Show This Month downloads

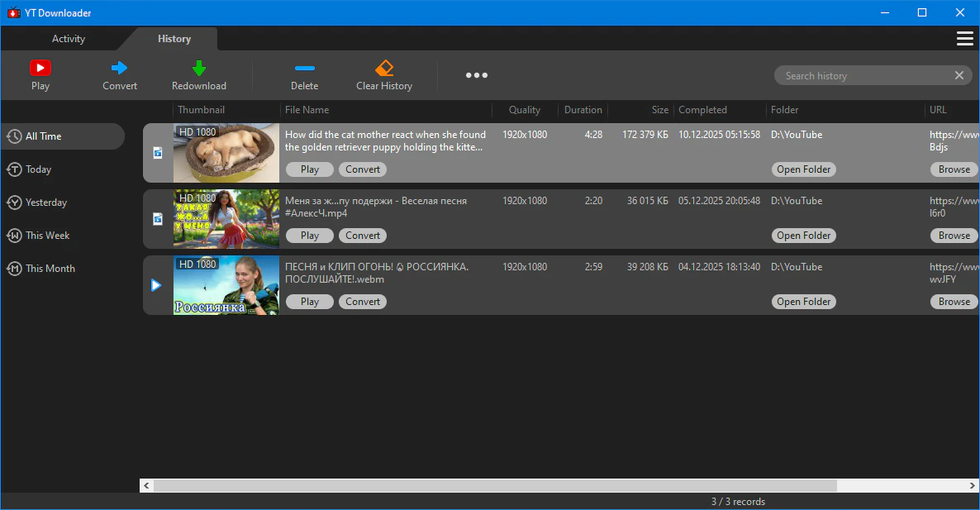50,269
